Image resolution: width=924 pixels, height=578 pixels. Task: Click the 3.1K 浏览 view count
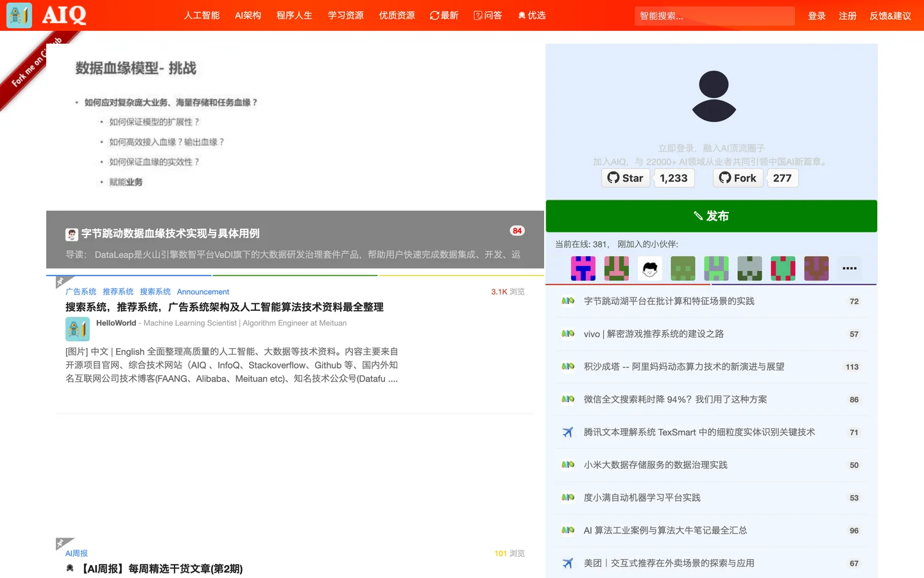click(x=508, y=292)
